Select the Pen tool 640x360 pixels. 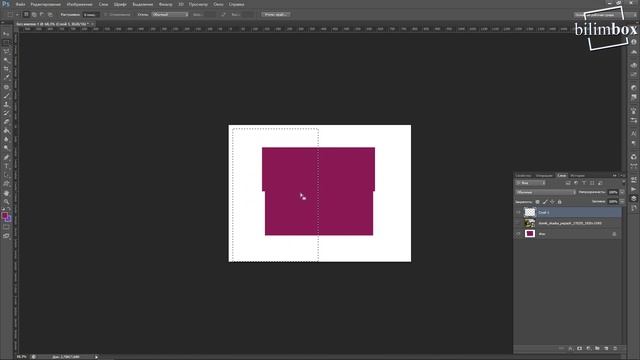coord(6,158)
